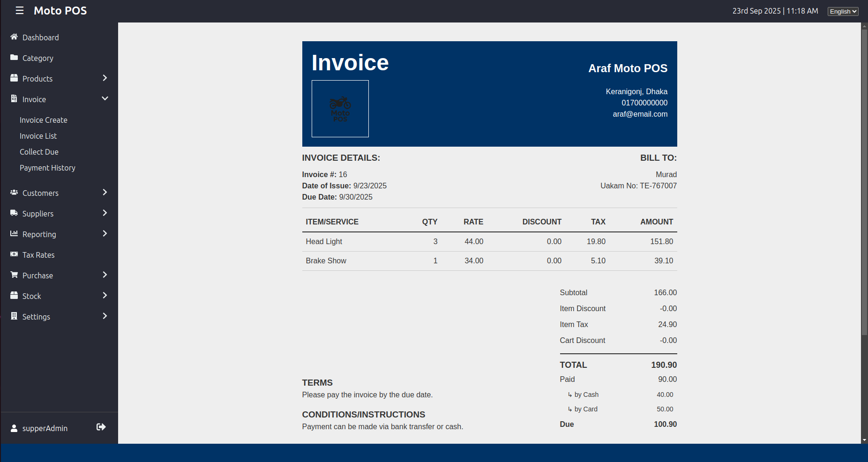Select the Category folder icon
The height and width of the screenshot is (462, 868).
14,58
